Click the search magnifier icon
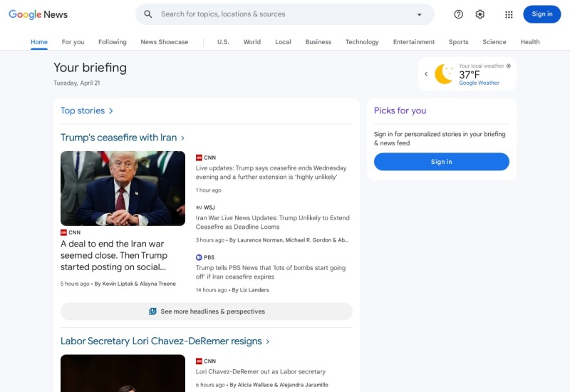Screen dimensions: 570x392 coord(148,14)
